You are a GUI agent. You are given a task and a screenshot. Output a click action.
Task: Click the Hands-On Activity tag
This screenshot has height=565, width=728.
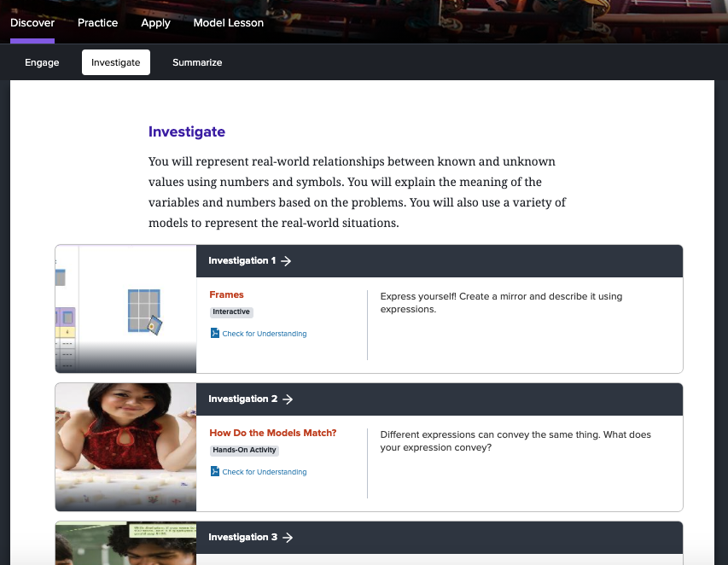click(244, 450)
